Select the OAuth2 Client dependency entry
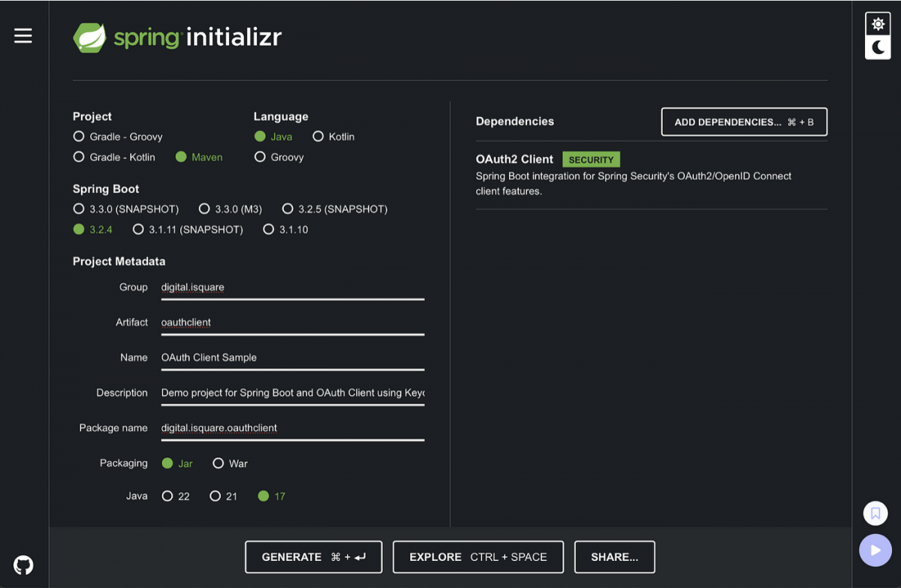The width and height of the screenshot is (901, 588). coord(514,159)
